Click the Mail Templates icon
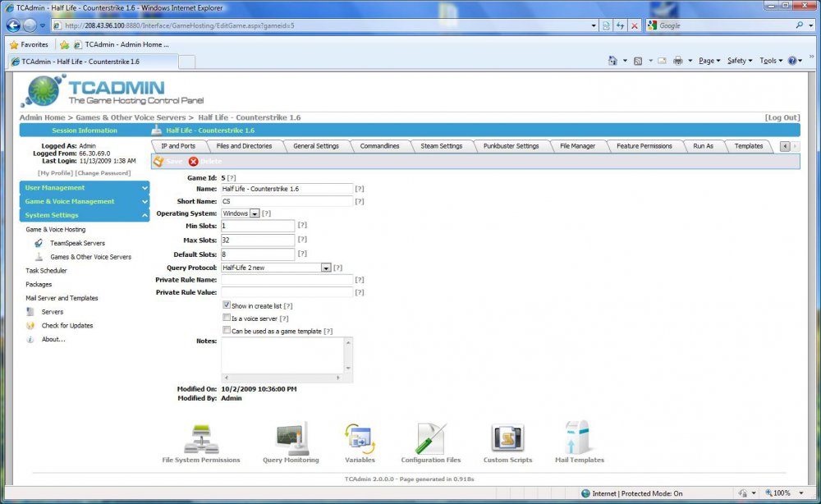 pyautogui.click(x=579, y=438)
